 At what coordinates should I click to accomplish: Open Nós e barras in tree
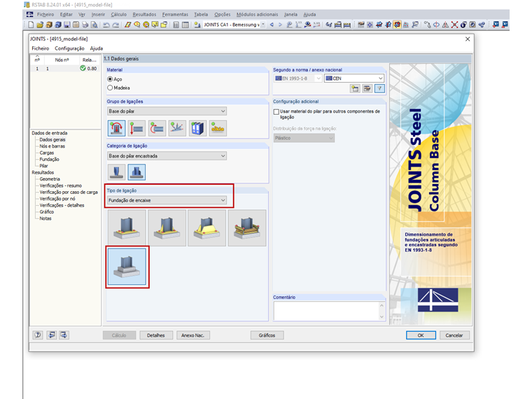click(x=52, y=146)
